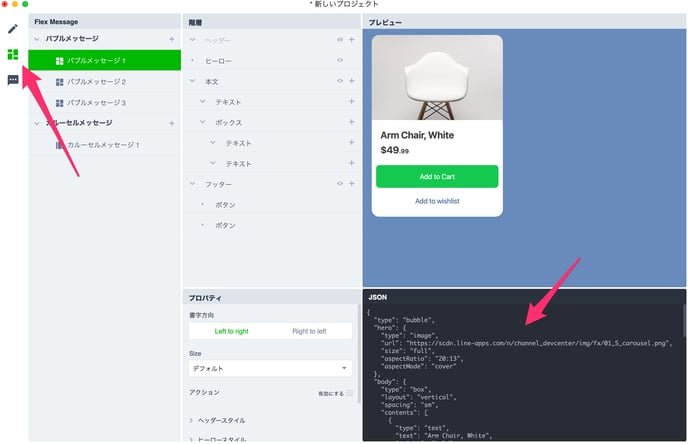Click the pencil edit icon in the sidebar
Image resolution: width=688 pixels, height=444 pixels.
pyautogui.click(x=13, y=29)
